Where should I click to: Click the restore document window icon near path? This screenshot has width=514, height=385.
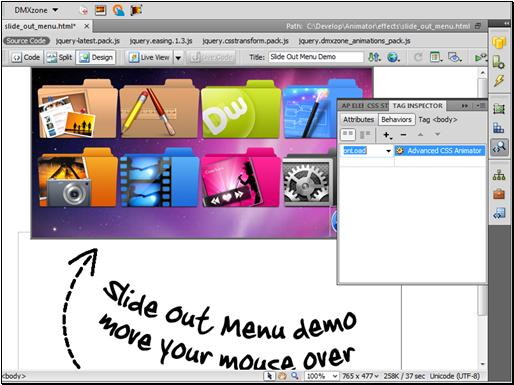(478, 26)
